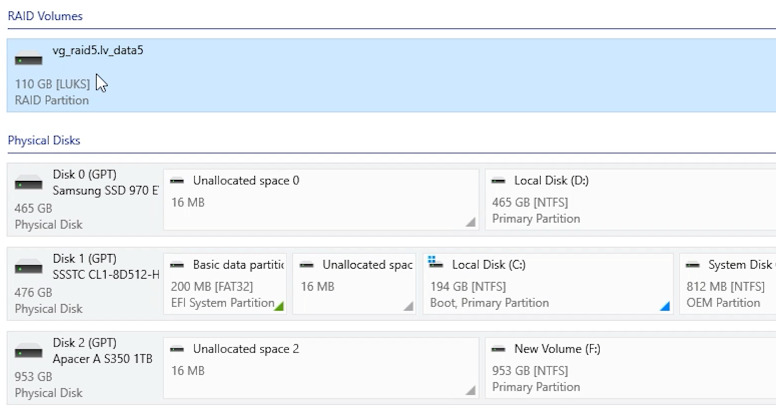Click the System Disk partition icon
776x414 pixels.
(693, 265)
